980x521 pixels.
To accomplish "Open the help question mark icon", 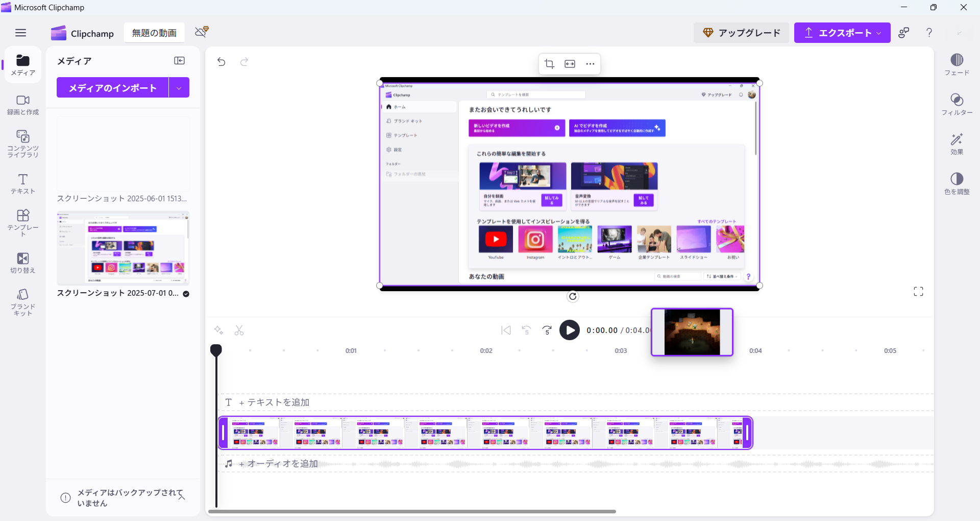I will (929, 33).
